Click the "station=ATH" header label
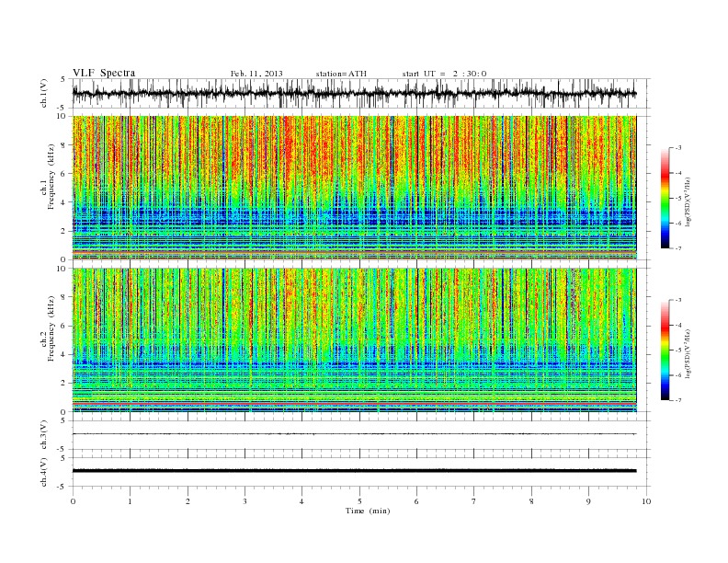This screenshot has height=563, width=728. coord(341,74)
